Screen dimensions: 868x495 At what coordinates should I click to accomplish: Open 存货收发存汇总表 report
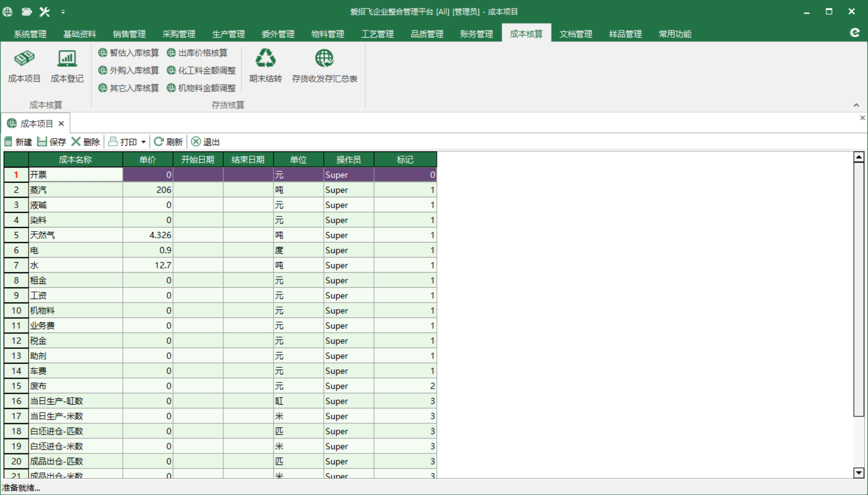point(325,66)
